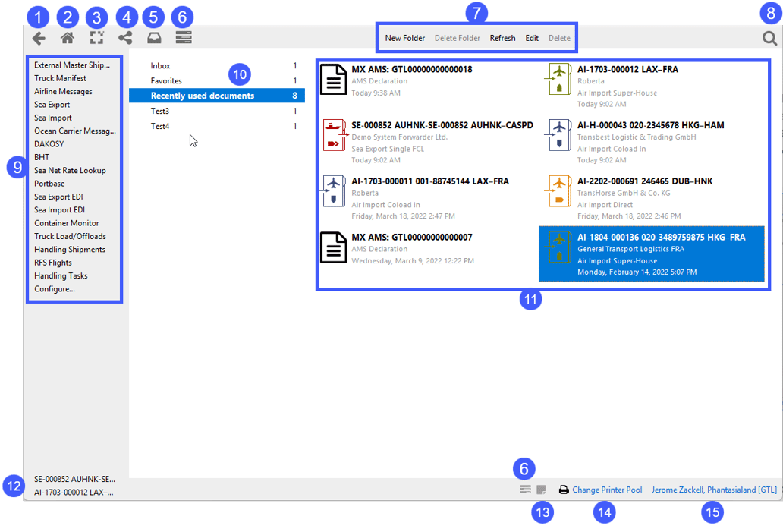Click the small list icon in status bar
The width and height of the screenshot is (783, 532).
[x=525, y=490]
